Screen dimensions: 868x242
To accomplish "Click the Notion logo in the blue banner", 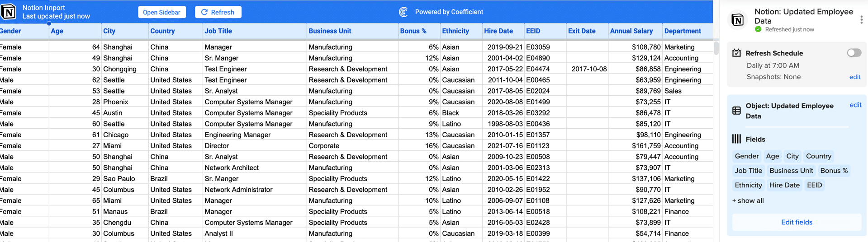I will click(8, 12).
